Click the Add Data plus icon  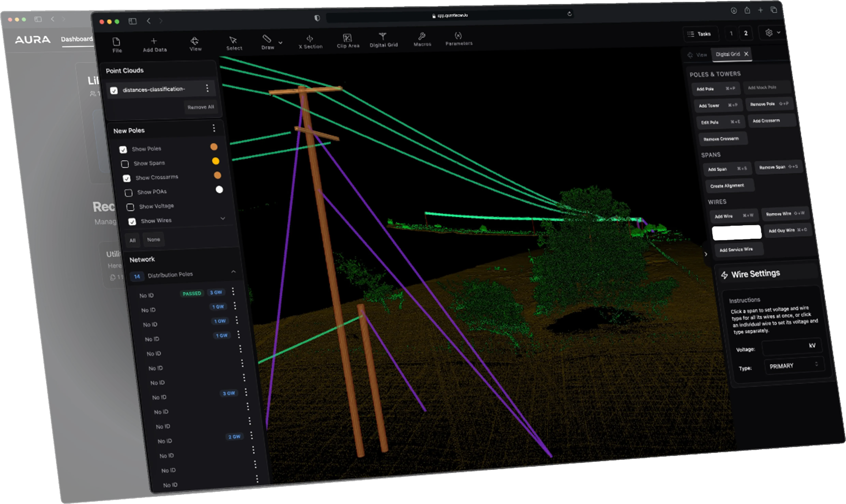pyautogui.click(x=154, y=41)
